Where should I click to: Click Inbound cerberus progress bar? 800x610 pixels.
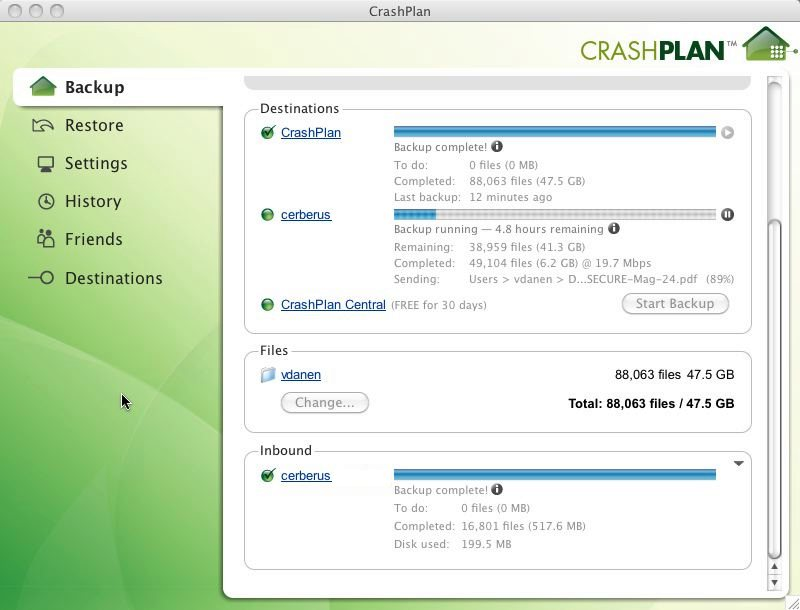tap(555, 475)
